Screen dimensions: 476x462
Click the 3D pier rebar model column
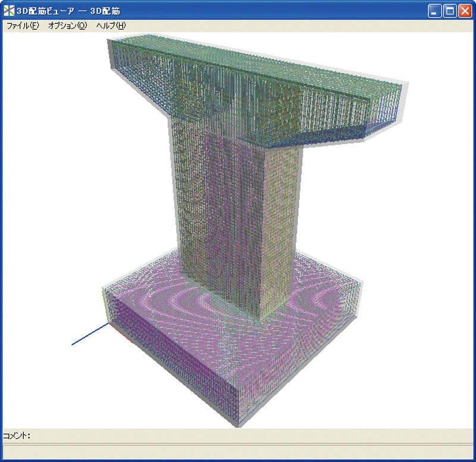[235, 218]
